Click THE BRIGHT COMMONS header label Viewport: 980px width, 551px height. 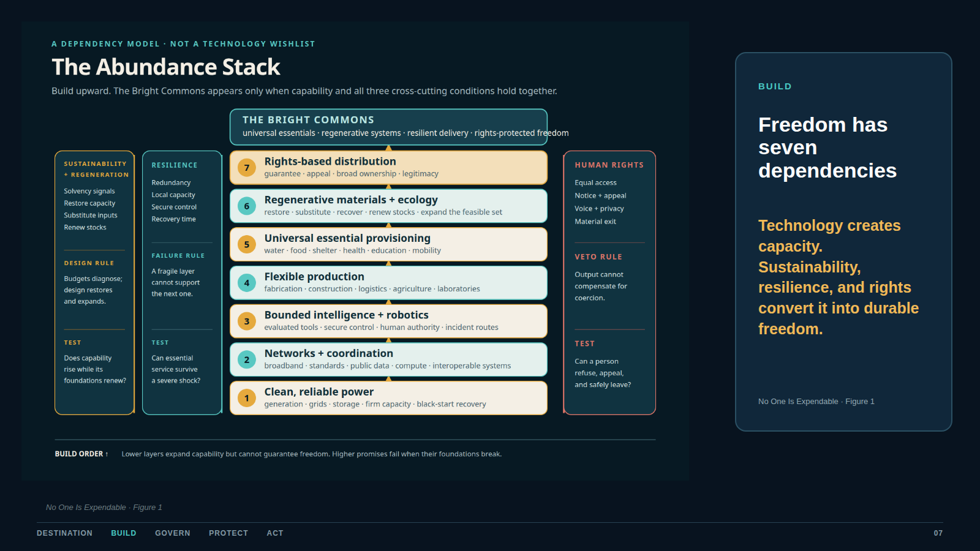pos(308,120)
